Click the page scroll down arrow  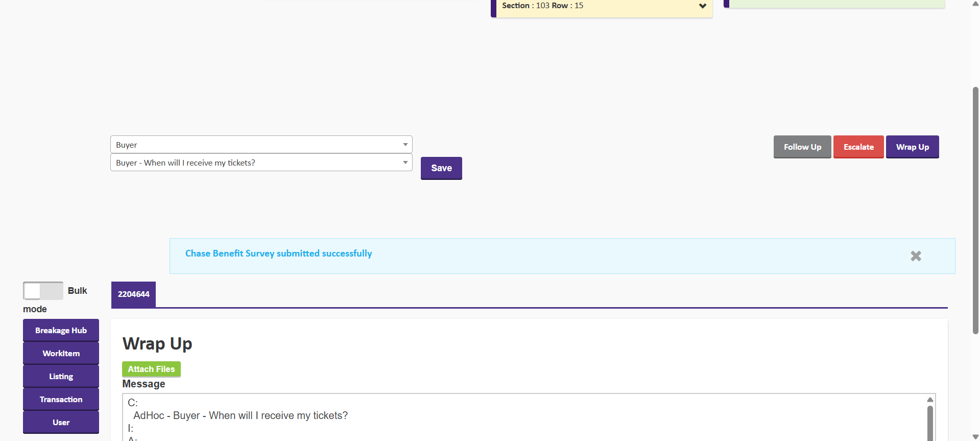click(x=975, y=437)
